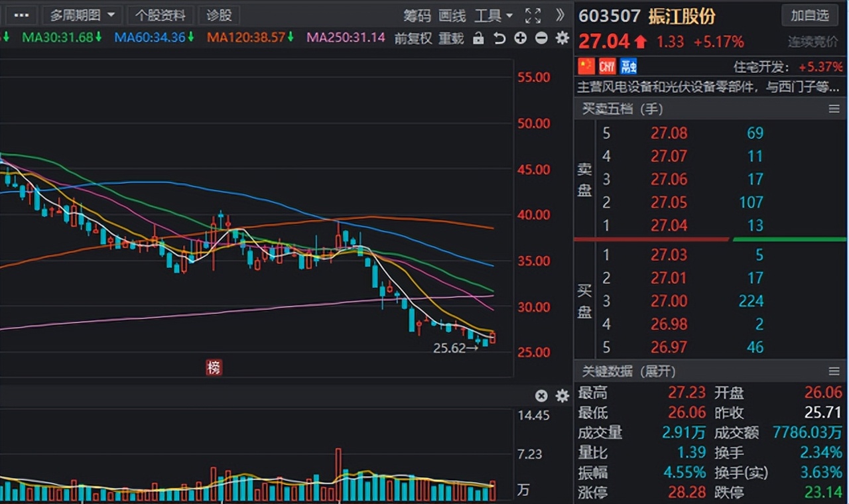Click sell level 5 price 27.08
Screen dimensions: 849x504
pyautogui.click(x=669, y=133)
